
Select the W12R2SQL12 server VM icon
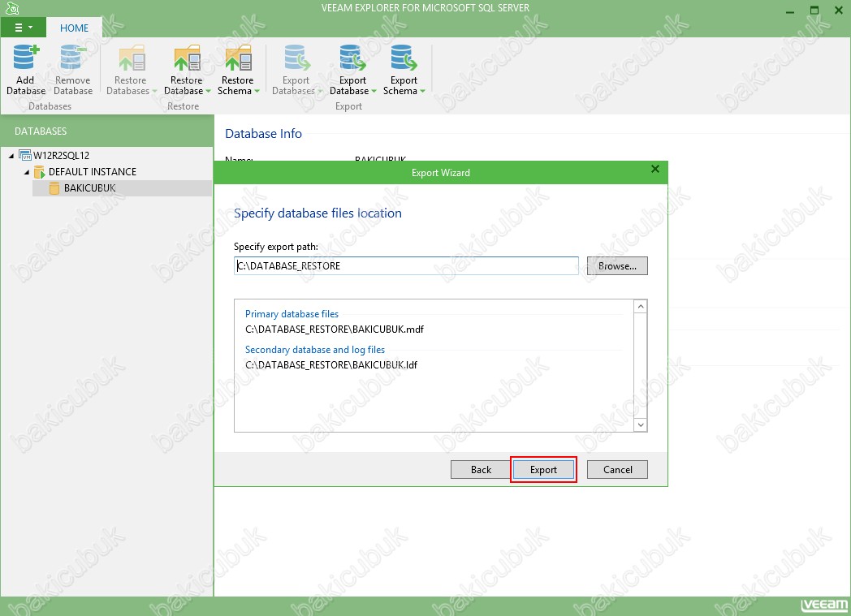point(25,155)
